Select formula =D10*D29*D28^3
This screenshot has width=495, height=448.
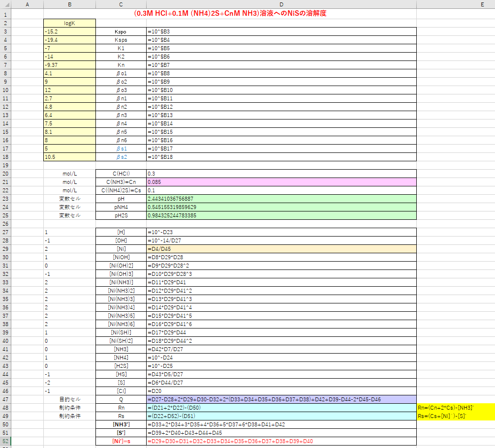pyautogui.click(x=281, y=274)
